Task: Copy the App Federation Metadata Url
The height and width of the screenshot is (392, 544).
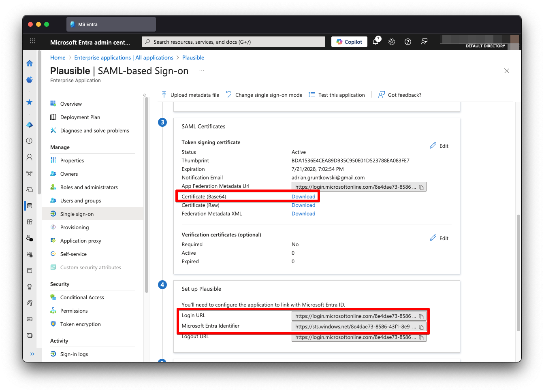Action: [x=421, y=187]
